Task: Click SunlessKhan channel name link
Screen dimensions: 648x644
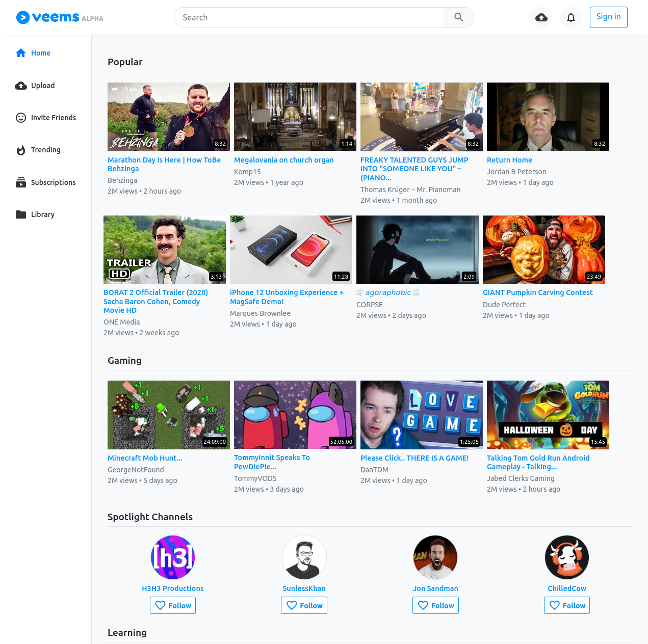Action: pos(304,588)
